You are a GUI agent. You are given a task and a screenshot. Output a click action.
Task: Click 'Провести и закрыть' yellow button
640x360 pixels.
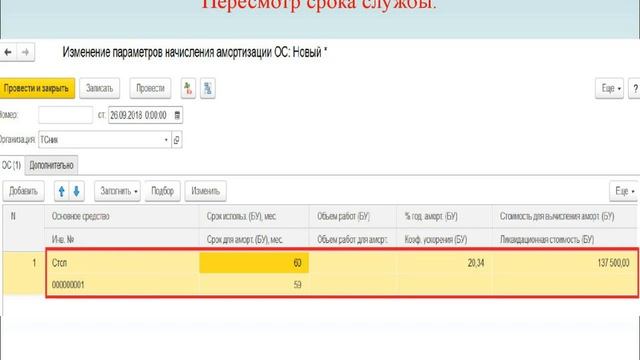click(37, 88)
